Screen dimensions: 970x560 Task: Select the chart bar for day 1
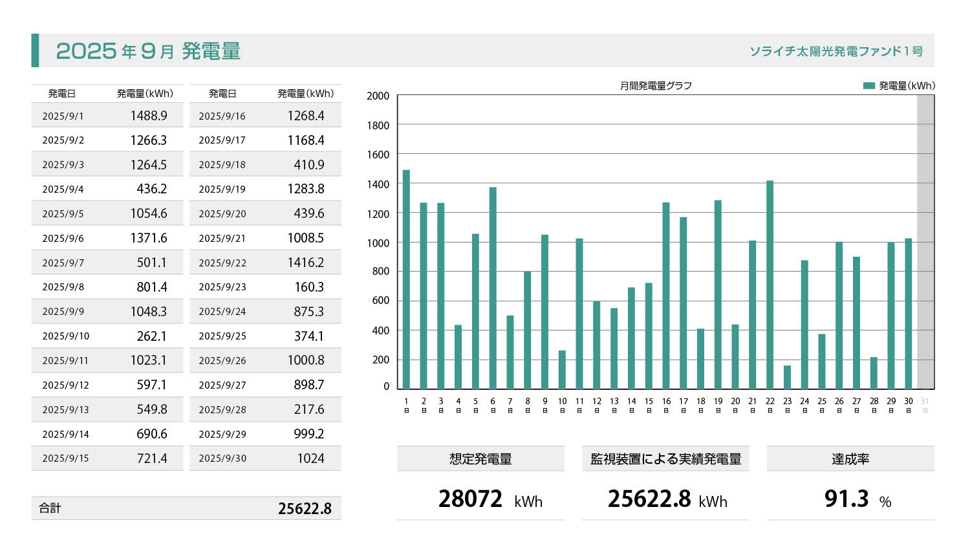tap(406, 279)
